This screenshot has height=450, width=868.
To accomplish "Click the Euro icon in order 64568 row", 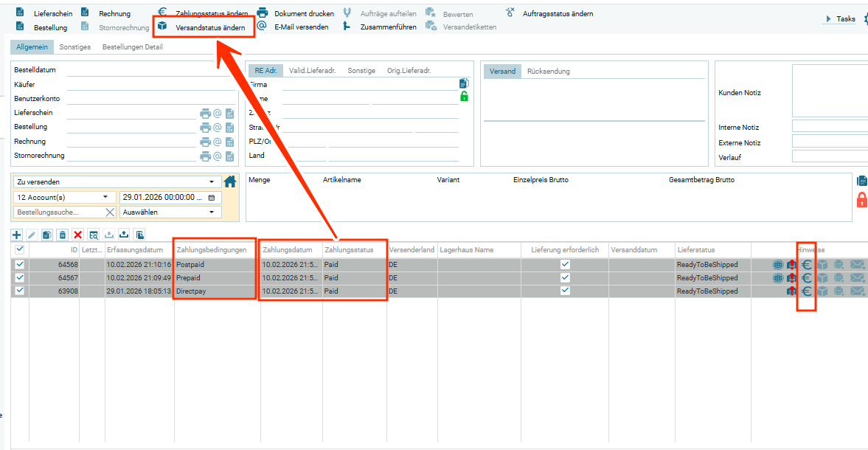I will coord(807,265).
